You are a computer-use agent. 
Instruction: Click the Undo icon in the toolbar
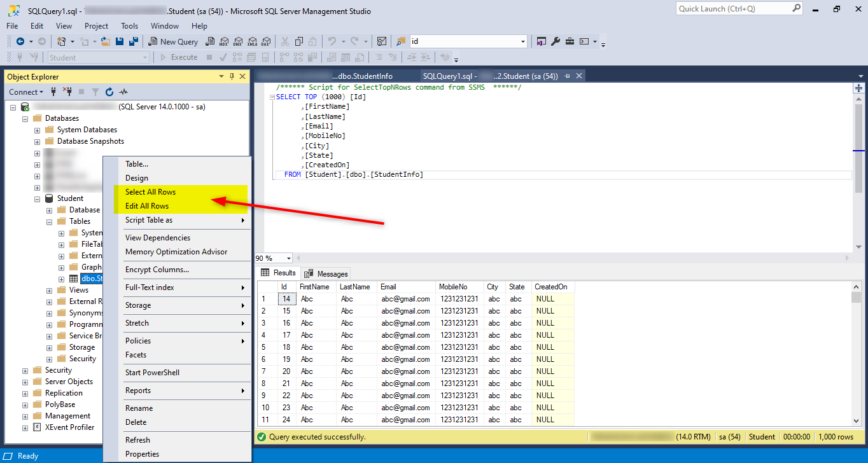coord(332,41)
